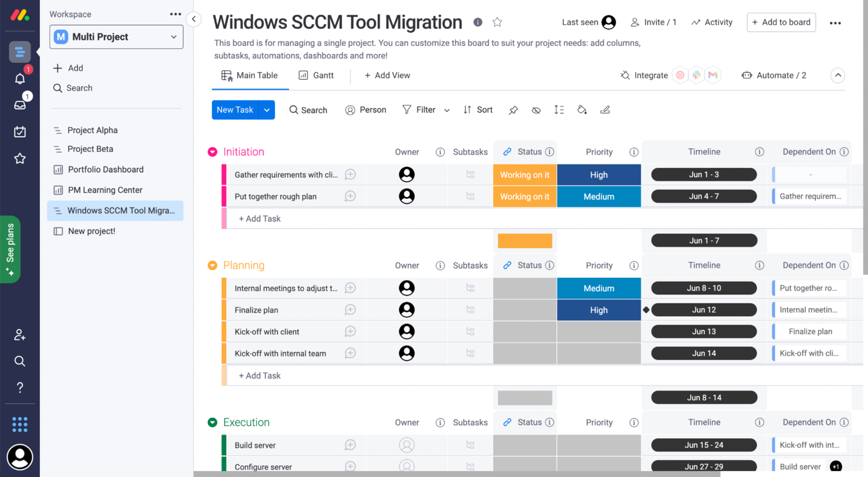Image resolution: width=868 pixels, height=477 pixels.
Task: Open My Work calendar-check icon
Action: coord(19,131)
